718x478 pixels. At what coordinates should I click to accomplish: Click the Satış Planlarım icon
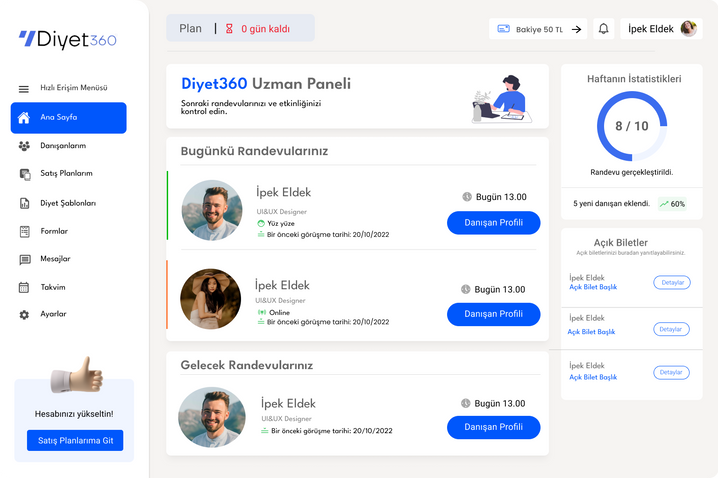25,174
